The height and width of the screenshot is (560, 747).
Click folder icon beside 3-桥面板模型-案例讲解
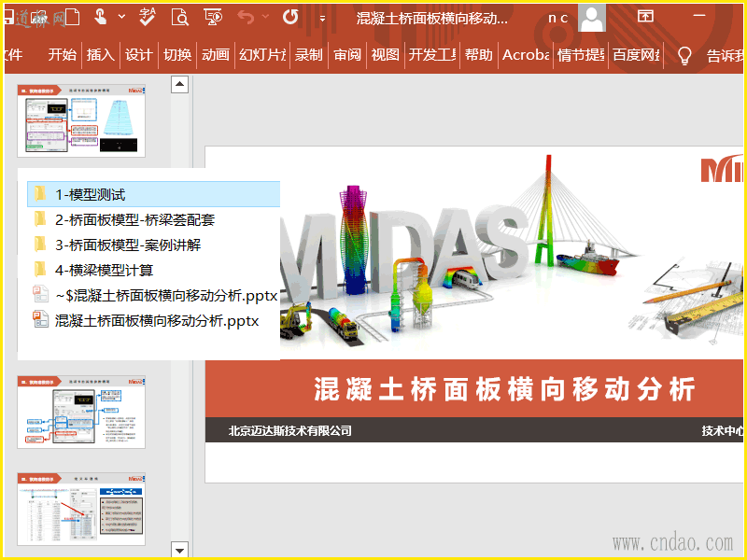[x=40, y=245]
